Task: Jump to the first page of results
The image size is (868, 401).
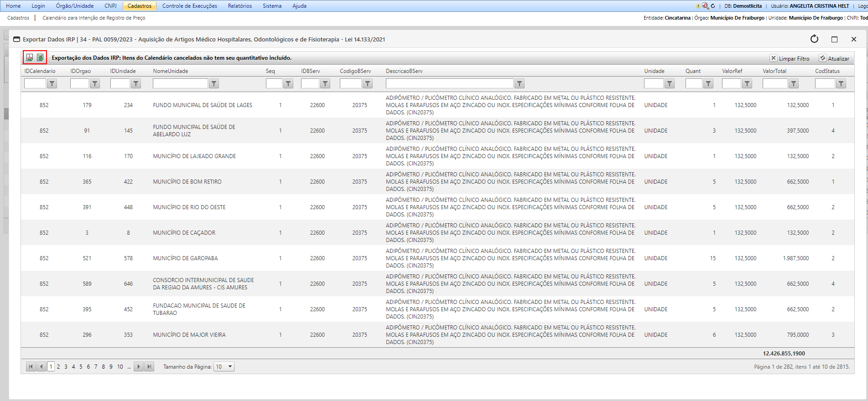Action: [x=31, y=366]
